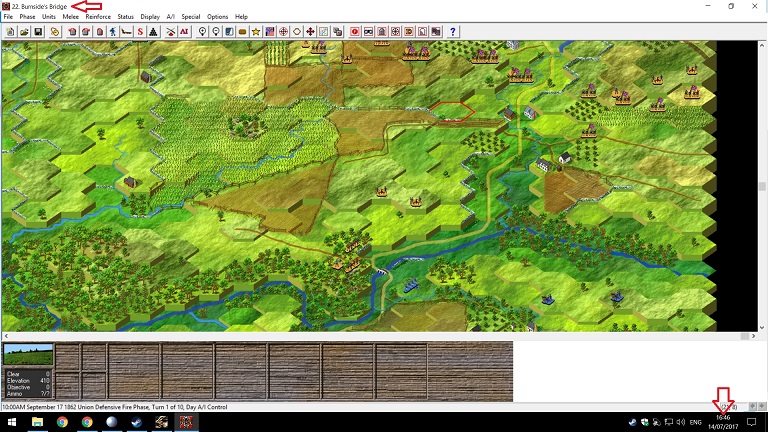Click the zoom in magnifier icon
Image resolution: width=768 pixels, height=432 pixels.
(202, 32)
